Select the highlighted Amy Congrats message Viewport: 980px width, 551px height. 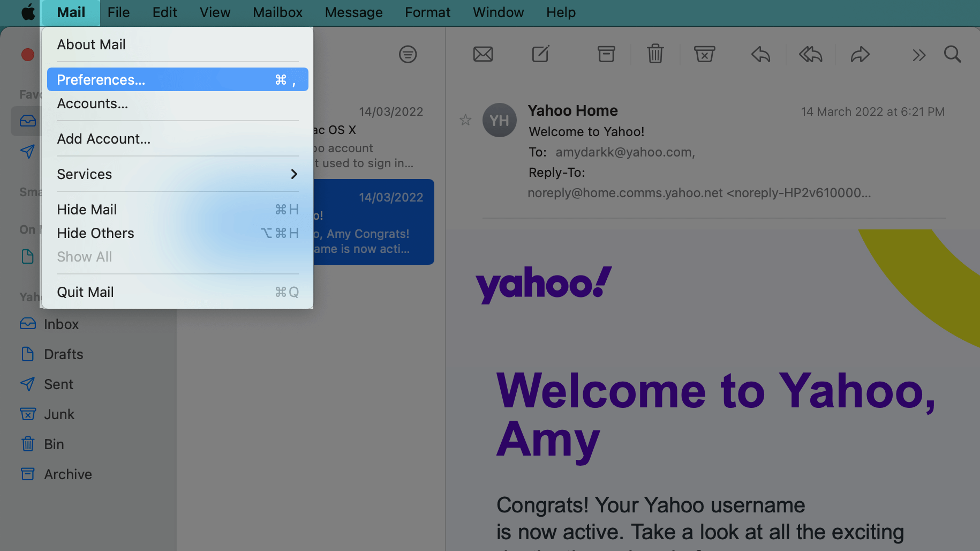coord(373,222)
